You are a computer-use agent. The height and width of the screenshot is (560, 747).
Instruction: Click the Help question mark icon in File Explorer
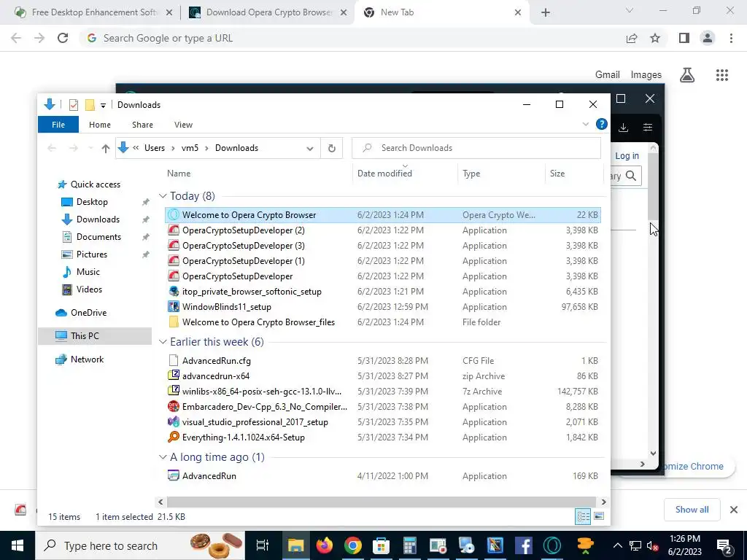602,124
